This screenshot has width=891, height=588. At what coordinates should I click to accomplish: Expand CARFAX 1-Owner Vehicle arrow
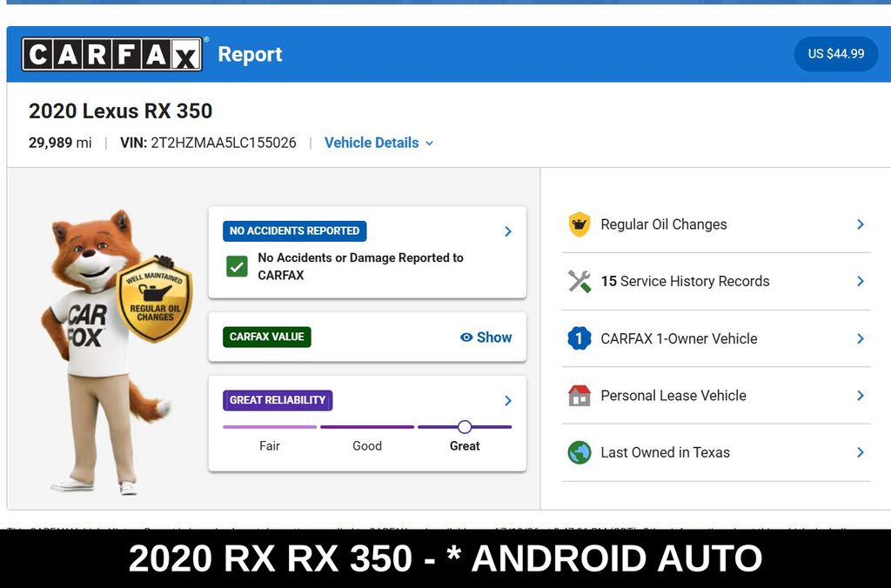[x=861, y=338]
